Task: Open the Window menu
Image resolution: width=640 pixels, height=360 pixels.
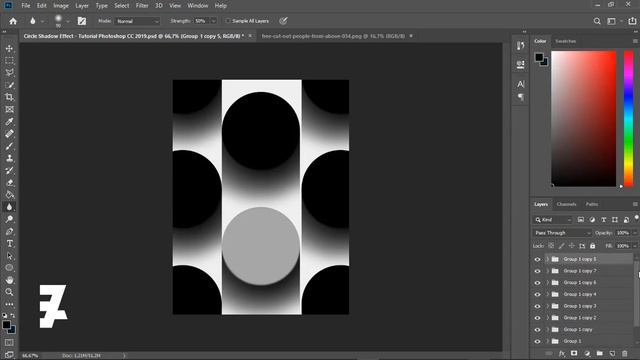Action: 198,6
